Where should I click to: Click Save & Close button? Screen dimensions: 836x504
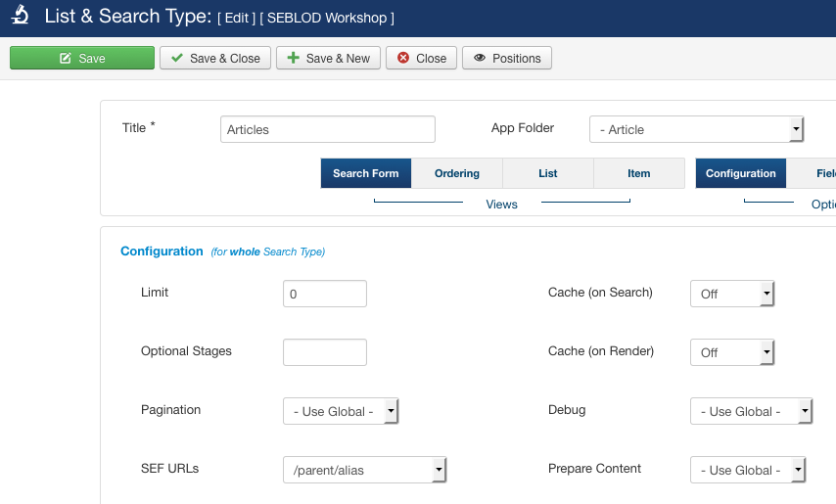tap(215, 58)
